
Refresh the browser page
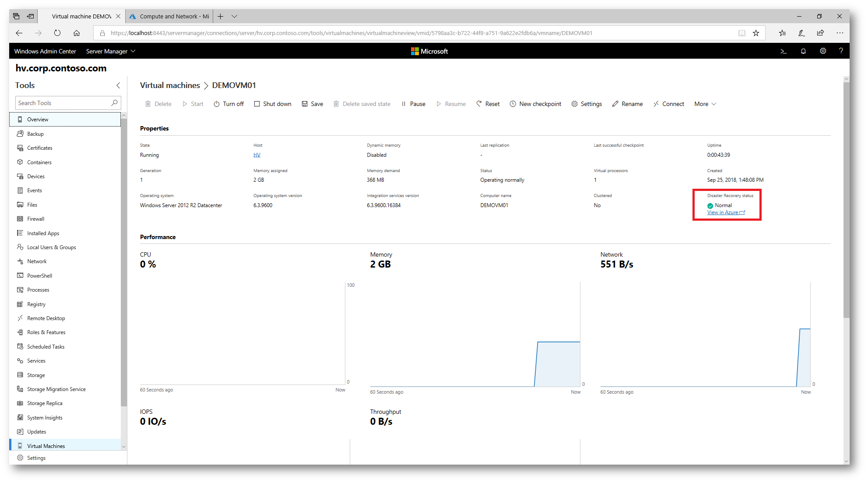coord(57,33)
